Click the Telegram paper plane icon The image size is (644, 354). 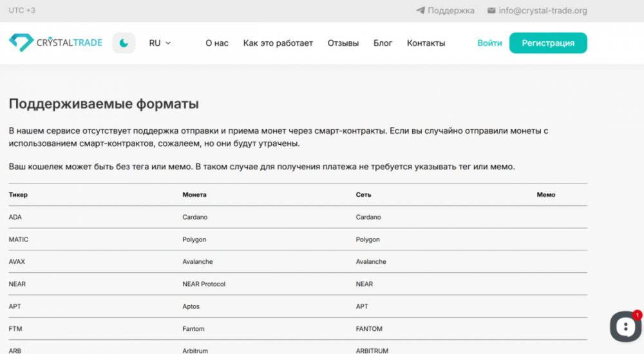coord(421,11)
